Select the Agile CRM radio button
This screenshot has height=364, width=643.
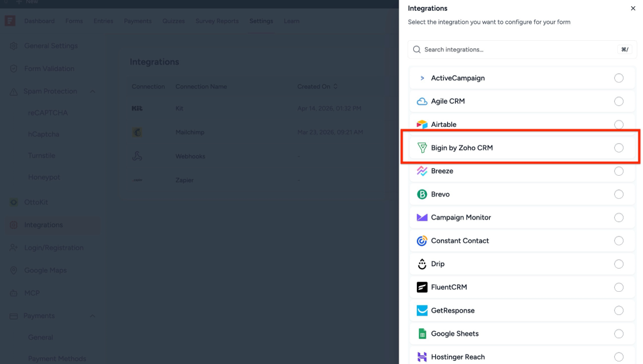coord(619,101)
